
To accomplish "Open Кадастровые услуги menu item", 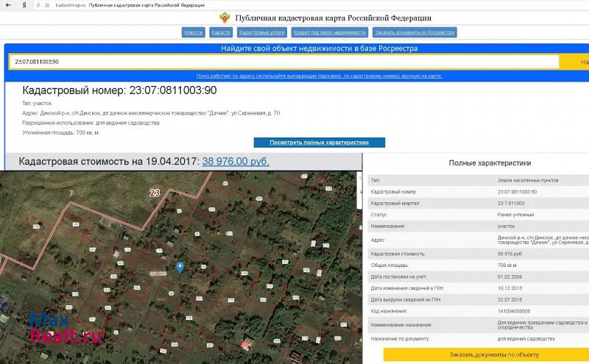I will tap(261, 32).
